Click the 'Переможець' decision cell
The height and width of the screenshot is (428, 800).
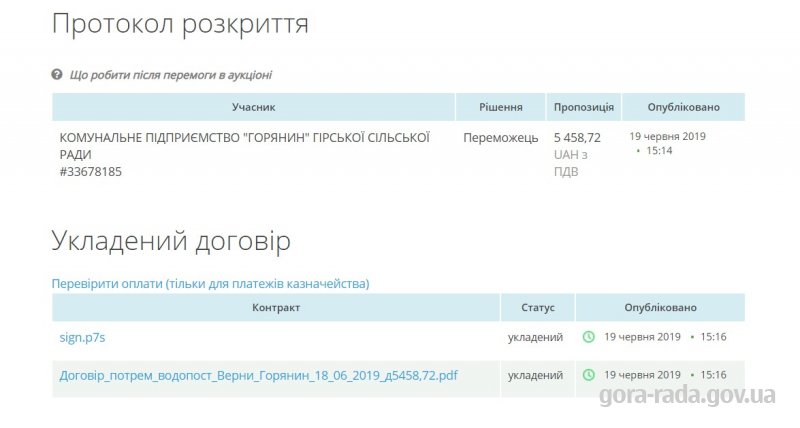click(x=501, y=138)
